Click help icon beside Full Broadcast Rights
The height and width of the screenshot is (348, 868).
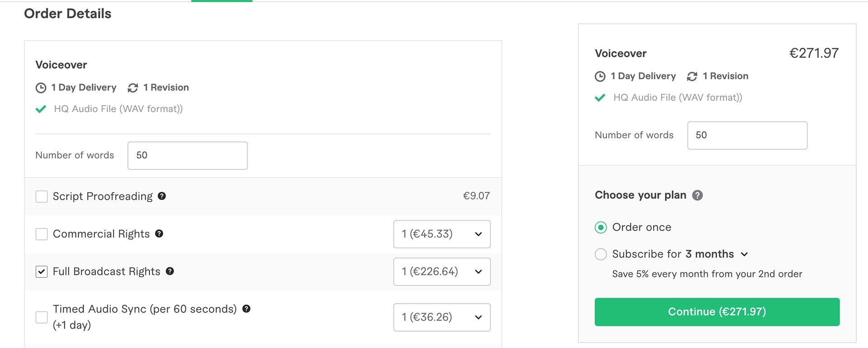(170, 271)
